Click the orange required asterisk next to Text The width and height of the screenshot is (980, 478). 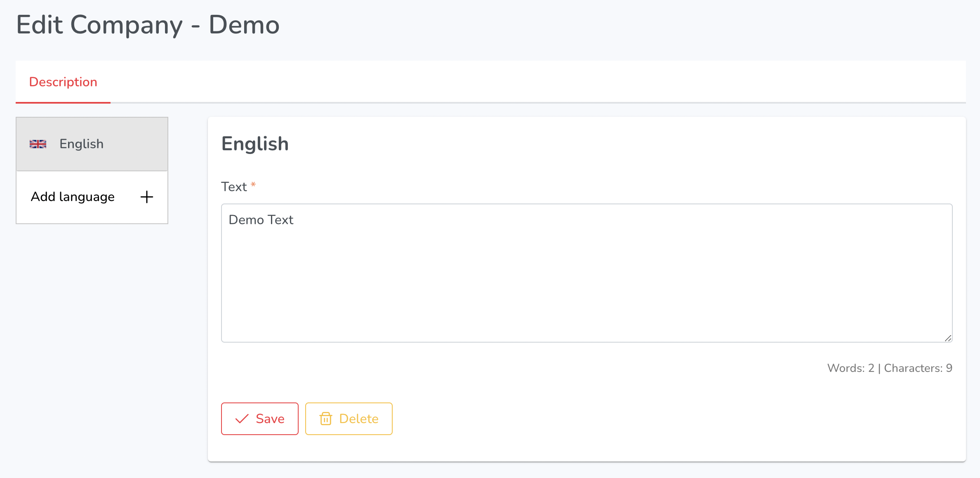click(x=253, y=185)
